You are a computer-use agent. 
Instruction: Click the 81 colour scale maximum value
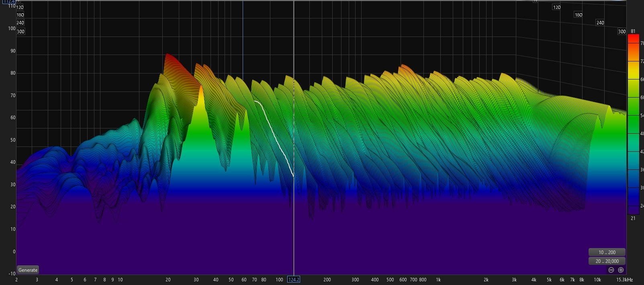[x=633, y=31]
